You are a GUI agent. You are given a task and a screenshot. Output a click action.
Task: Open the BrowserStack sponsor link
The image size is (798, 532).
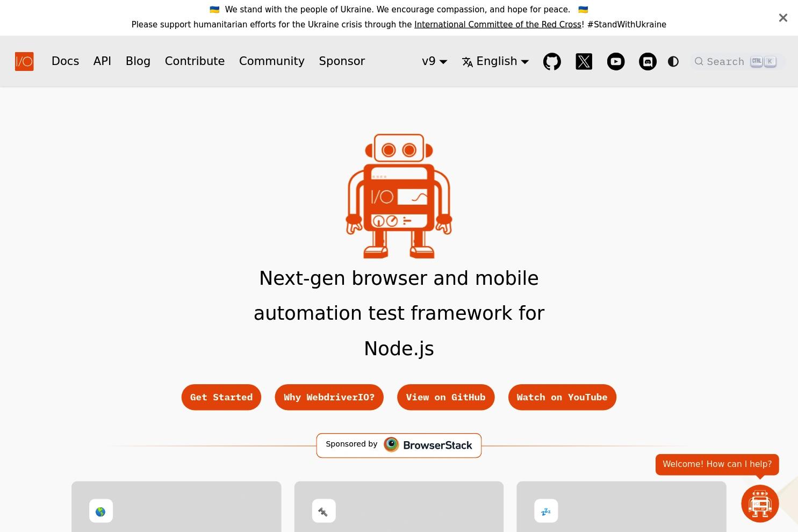(399, 445)
